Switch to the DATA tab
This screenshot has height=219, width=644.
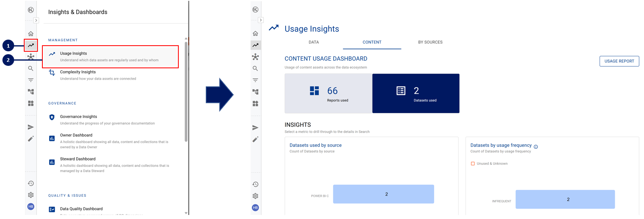tap(314, 42)
